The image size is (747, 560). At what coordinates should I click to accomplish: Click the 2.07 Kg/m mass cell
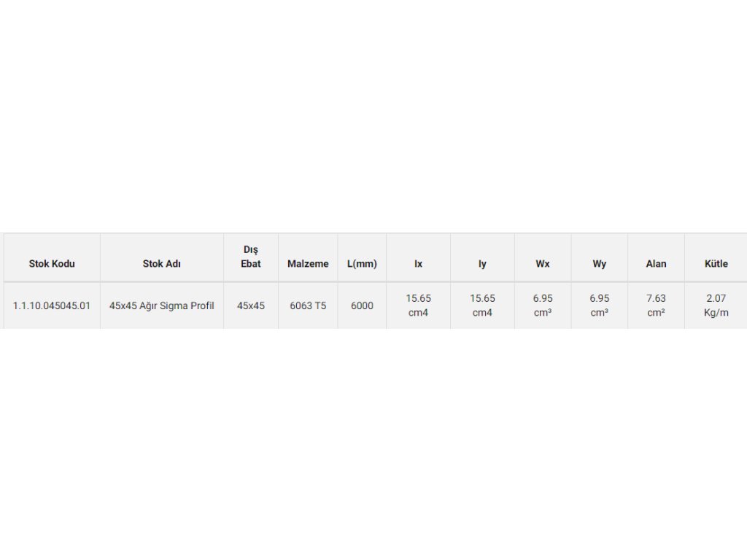pyautogui.click(x=716, y=306)
